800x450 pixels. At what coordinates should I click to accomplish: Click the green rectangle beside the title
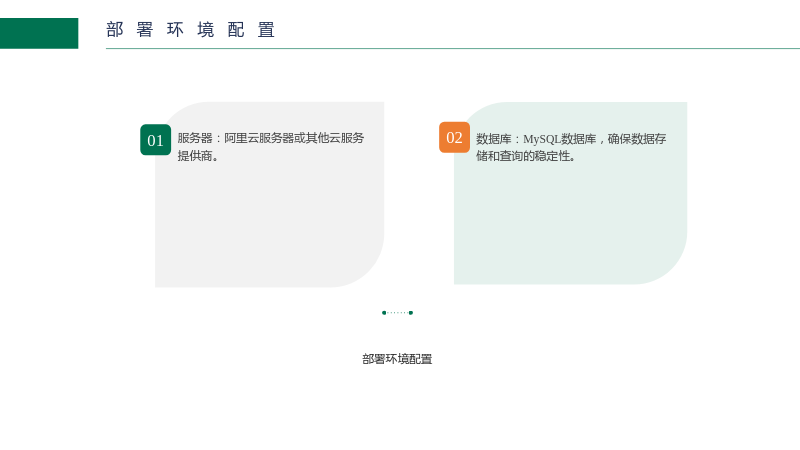coord(39,33)
